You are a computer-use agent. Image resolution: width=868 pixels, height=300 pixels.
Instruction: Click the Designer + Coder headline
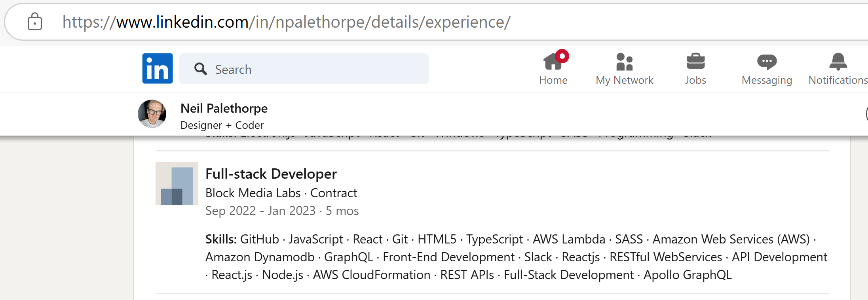coord(222,125)
